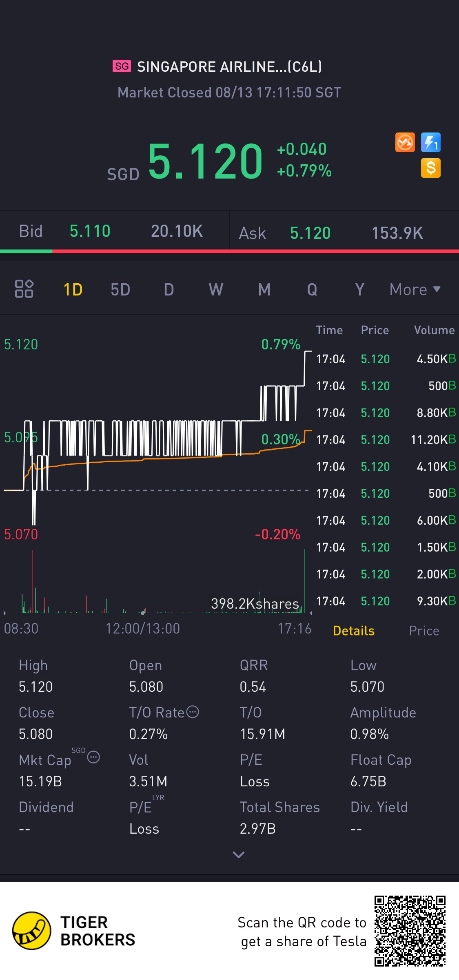Tap the High value 5.120

click(36, 687)
